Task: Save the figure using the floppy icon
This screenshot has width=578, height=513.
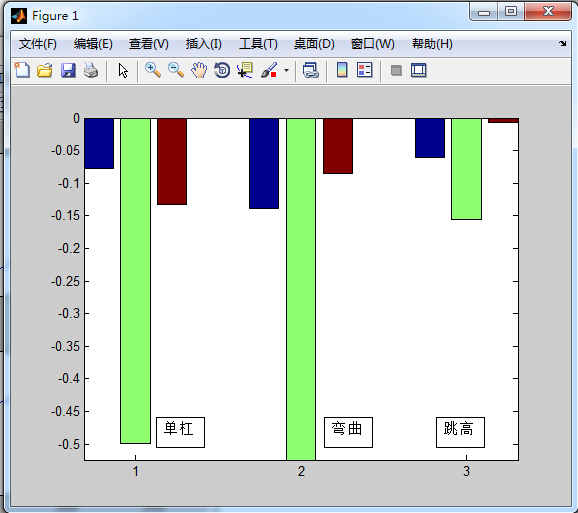Action: tap(68, 70)
